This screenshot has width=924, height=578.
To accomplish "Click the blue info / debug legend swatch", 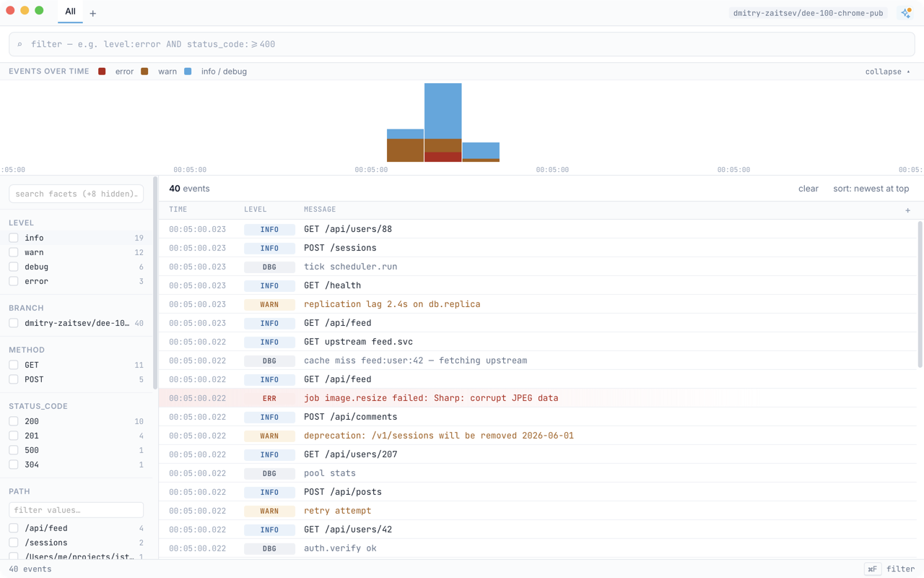I will [188, 72].
